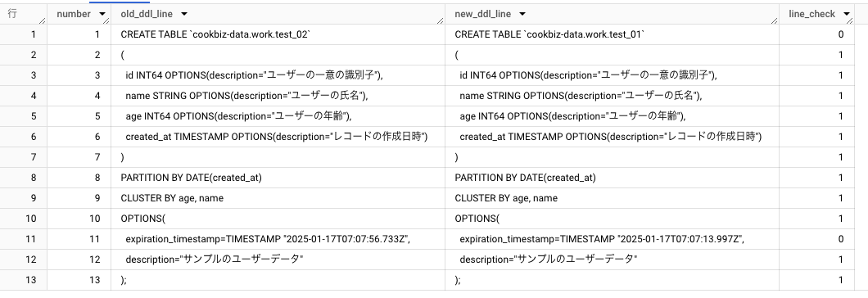Select new CREATE TABLE test_01 cell
The height and width of the screenshot is (298, 868).
pyautogui.click(x=613, y=34)
